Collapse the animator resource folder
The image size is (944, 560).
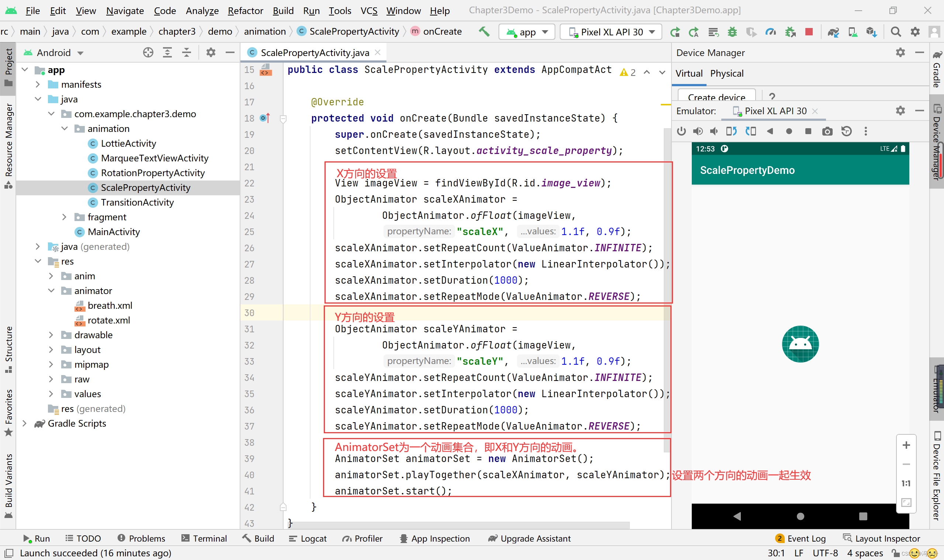[51, 291]
